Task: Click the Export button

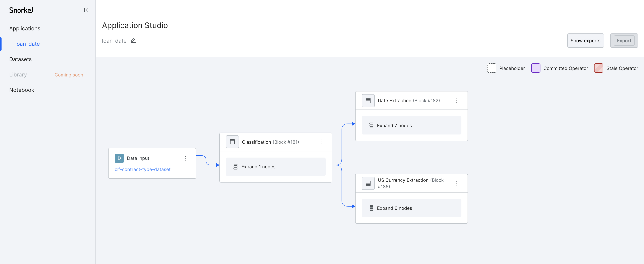Action: [x=624, y=40]
